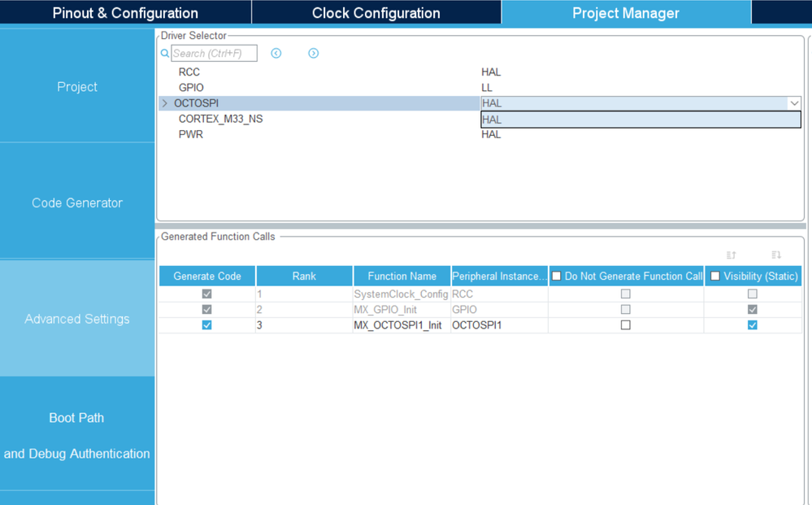This screenshot has height=505, width=812.
Task: Click the HAL driver value for RCC
Action: pyautogui.click(x=491, y=72)
